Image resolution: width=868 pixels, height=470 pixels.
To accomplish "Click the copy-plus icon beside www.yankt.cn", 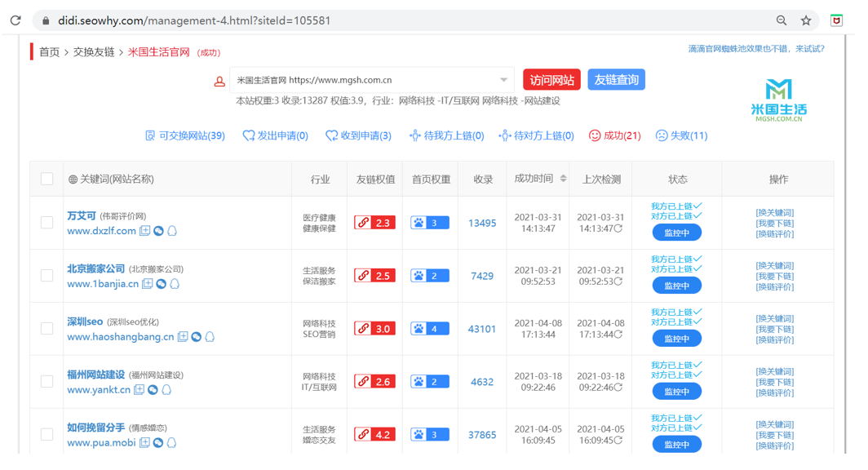I will (139, 390).
